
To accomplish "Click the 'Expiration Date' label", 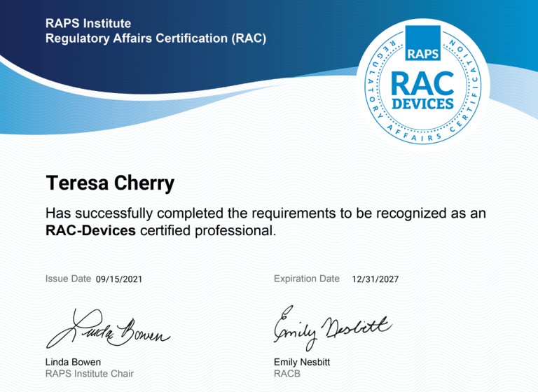I will coord(306,279).
